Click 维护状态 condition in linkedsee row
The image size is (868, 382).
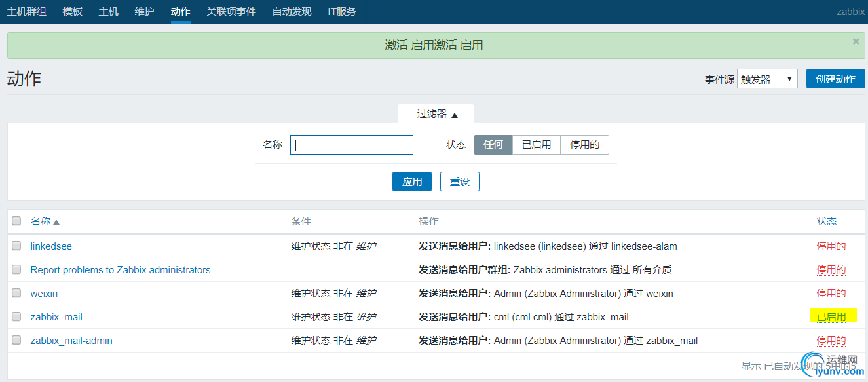point(333,246)
